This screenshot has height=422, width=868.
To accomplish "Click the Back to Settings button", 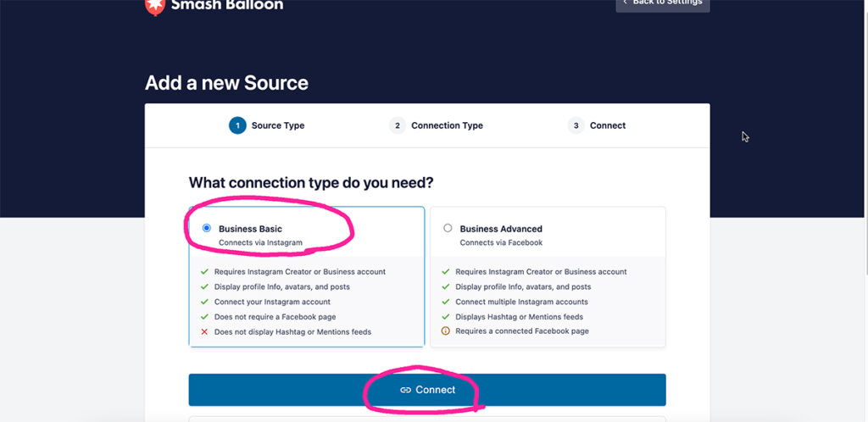I will coord(662,4).
